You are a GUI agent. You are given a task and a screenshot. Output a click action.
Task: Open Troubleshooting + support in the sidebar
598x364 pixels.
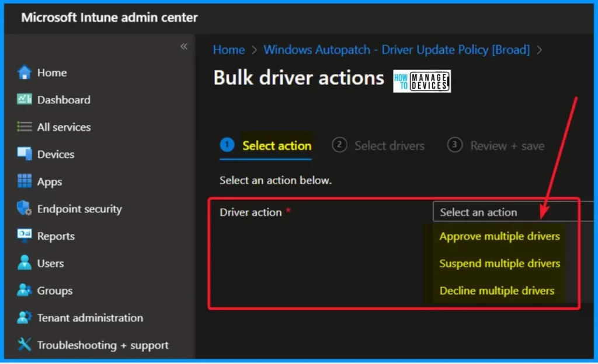[103, 345]
